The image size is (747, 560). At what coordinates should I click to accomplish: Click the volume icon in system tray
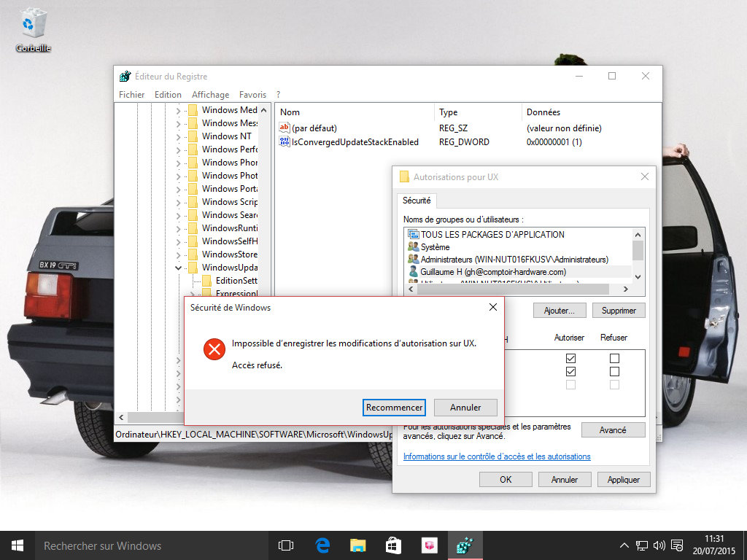(659, 545)
